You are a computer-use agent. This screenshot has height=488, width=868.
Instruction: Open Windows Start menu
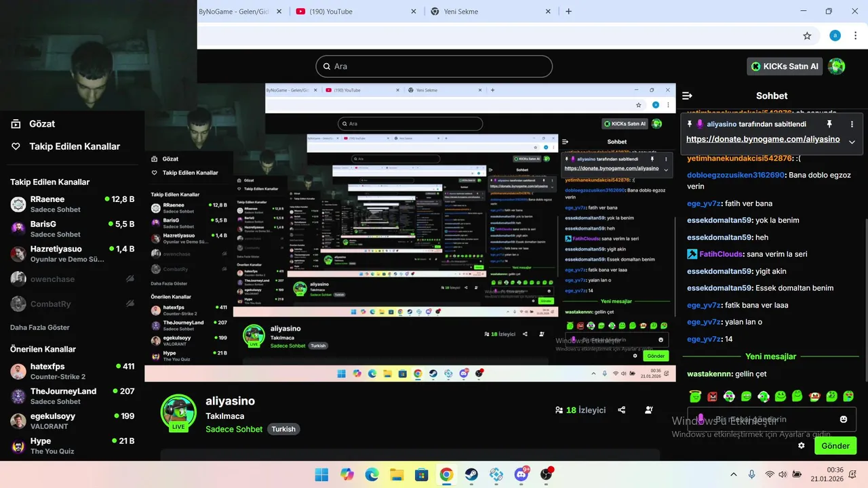[321, 474]
